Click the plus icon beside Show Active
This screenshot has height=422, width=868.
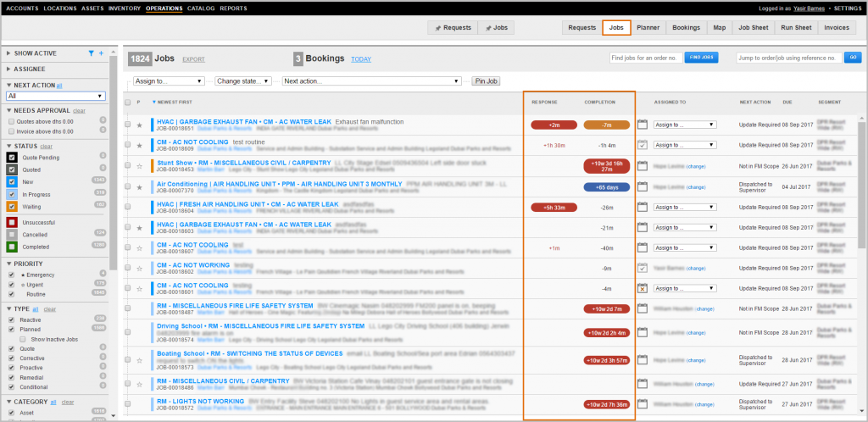(x=101, y=53)
